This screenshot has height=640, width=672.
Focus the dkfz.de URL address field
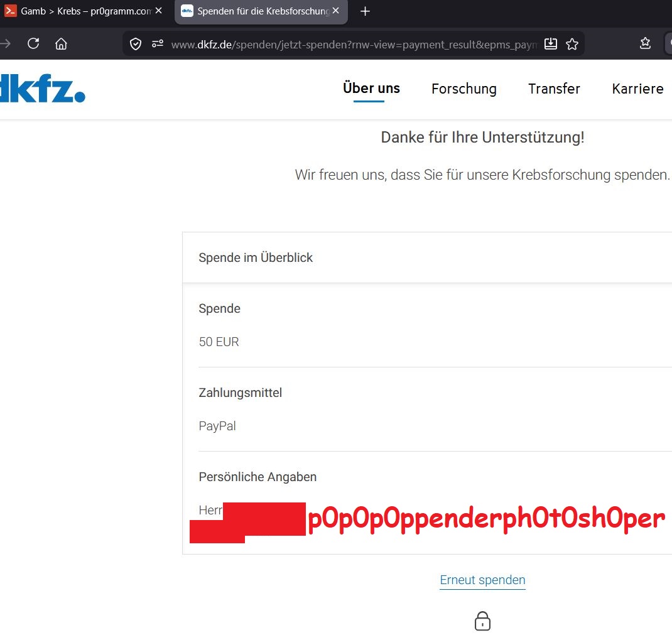[352, 44]
